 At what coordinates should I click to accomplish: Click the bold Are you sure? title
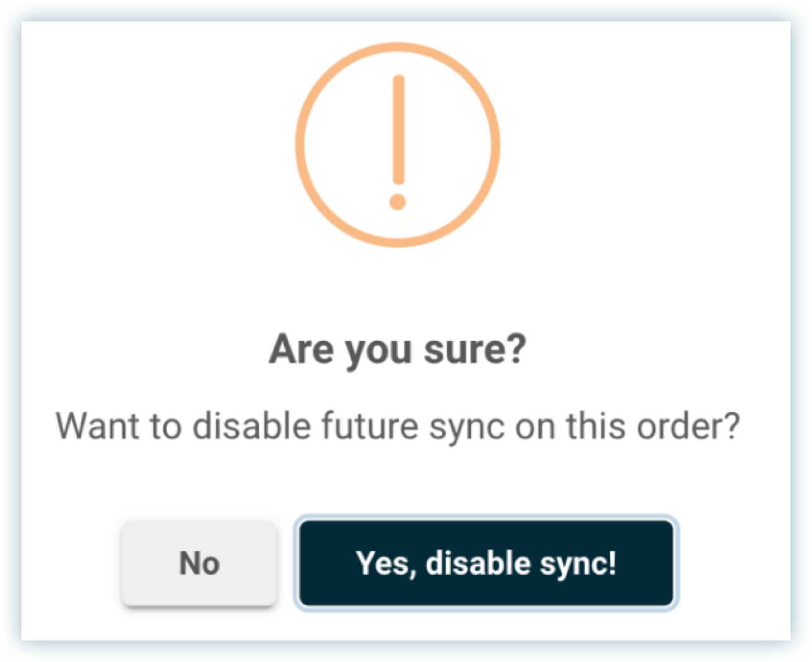397,349
